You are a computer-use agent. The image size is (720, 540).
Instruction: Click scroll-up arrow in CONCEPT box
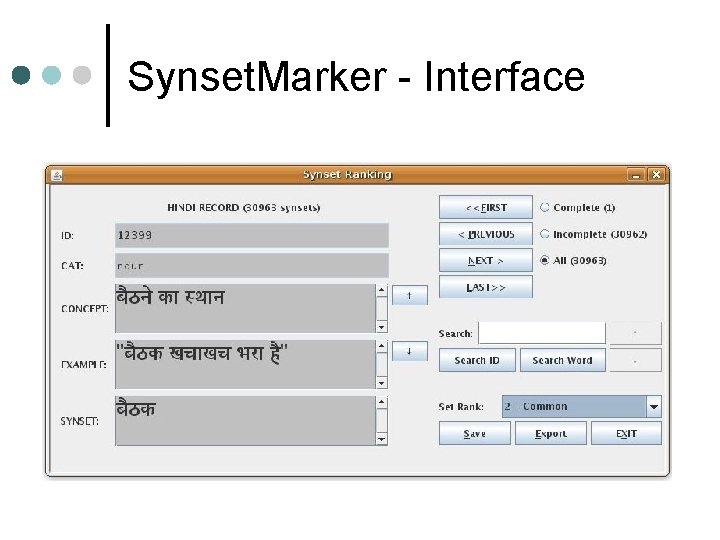[382, 290]
